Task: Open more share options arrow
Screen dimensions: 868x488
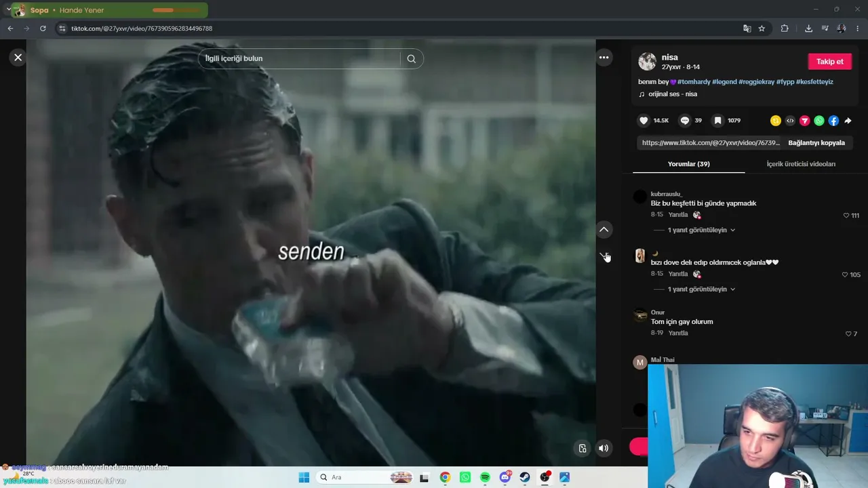Action: pyautogui.click(x=848, y=121)
